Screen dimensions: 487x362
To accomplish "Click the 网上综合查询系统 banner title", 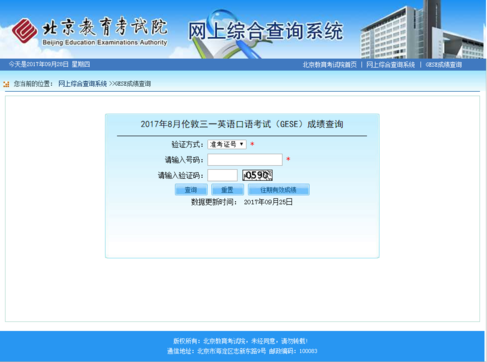I will click(x=265, y=31).
